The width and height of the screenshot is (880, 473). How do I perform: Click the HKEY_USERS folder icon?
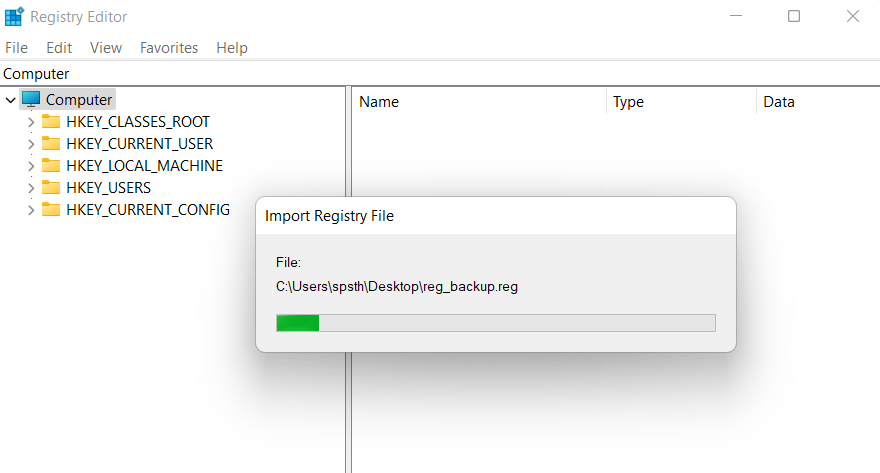point(51,187)
